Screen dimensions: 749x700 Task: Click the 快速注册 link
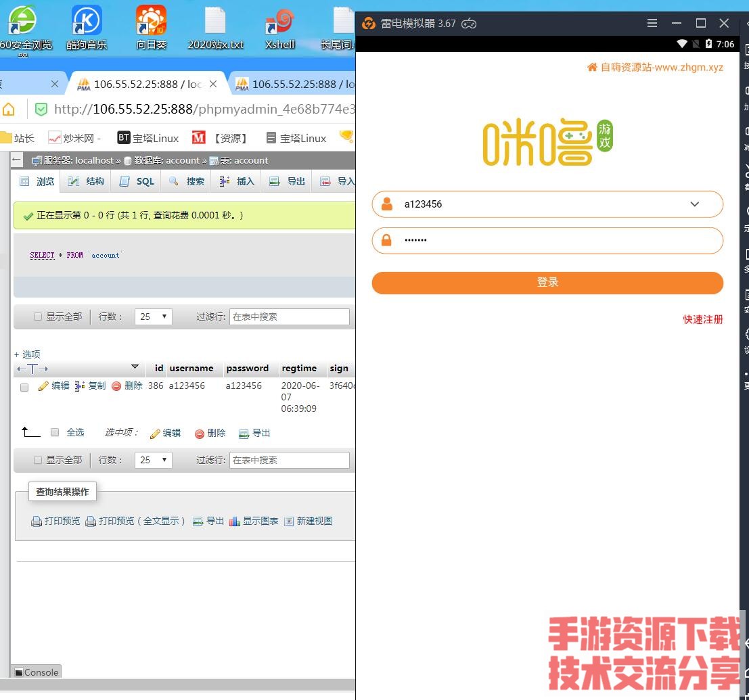point(703,319)
